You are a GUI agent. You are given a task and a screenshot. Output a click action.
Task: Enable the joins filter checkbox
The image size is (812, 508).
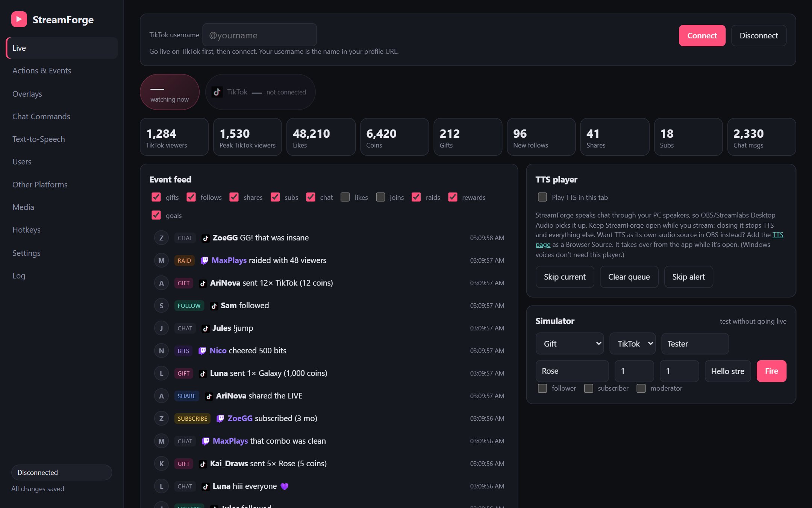point(380,197)
